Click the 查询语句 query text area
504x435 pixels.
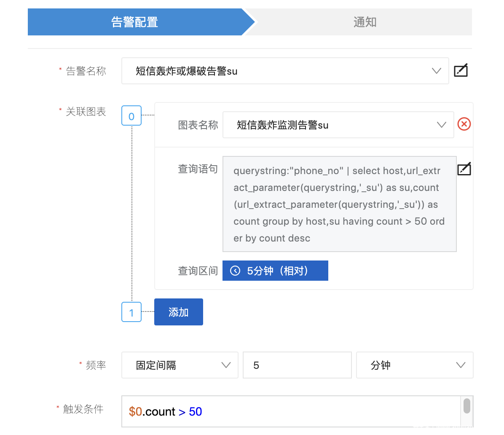coord(339,204)
